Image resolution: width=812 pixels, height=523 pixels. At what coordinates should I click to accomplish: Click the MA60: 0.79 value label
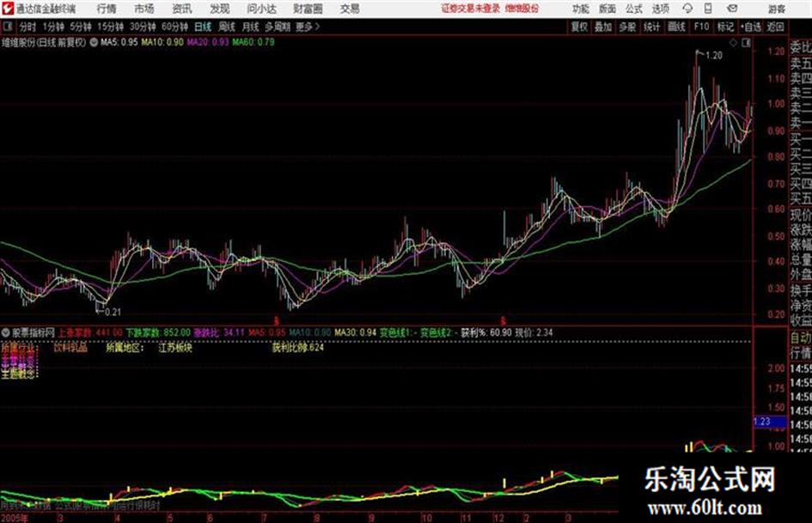point(253,42)
